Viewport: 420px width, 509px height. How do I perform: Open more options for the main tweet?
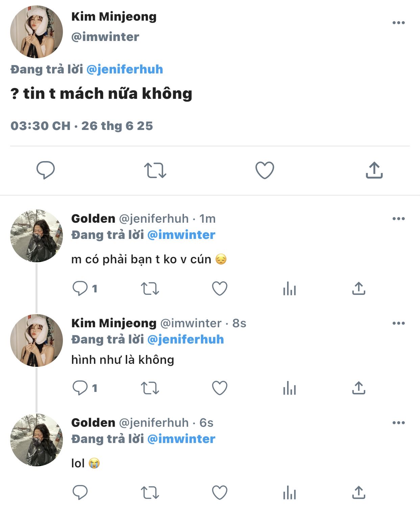pos(399,23)
